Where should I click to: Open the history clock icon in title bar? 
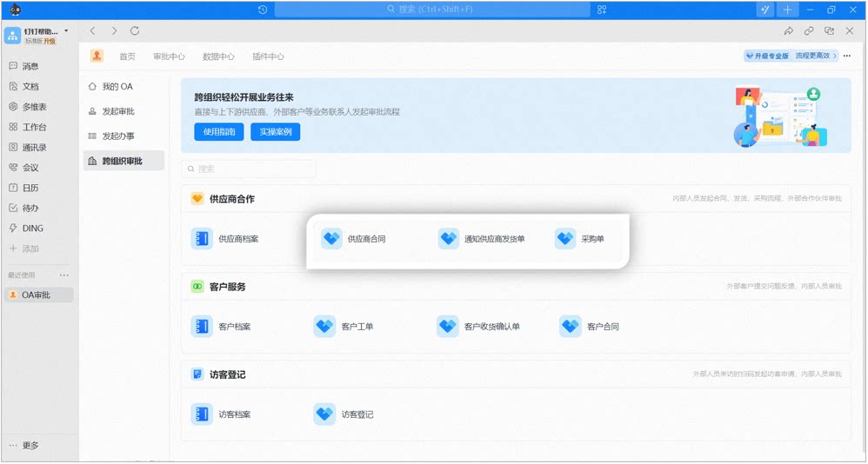pyautogui.click(x=263, y=10)
